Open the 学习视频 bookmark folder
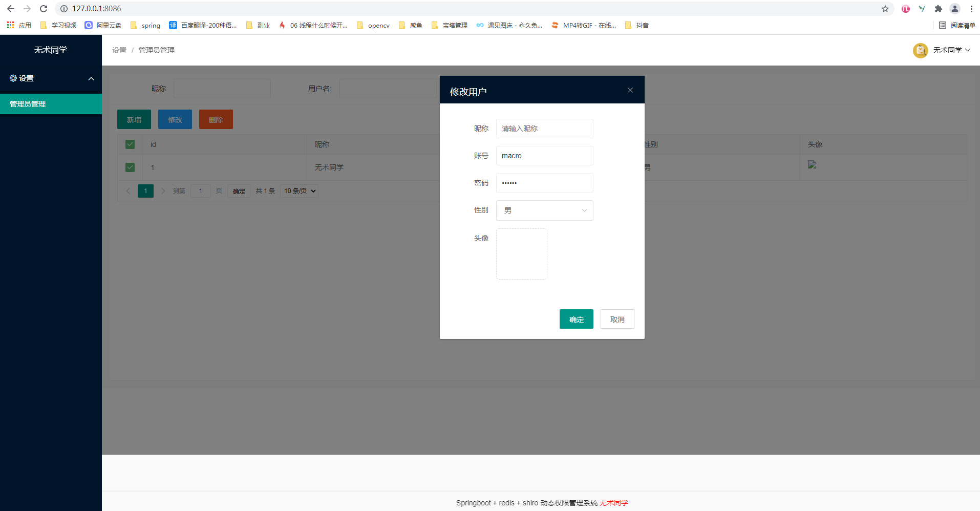 58,25
